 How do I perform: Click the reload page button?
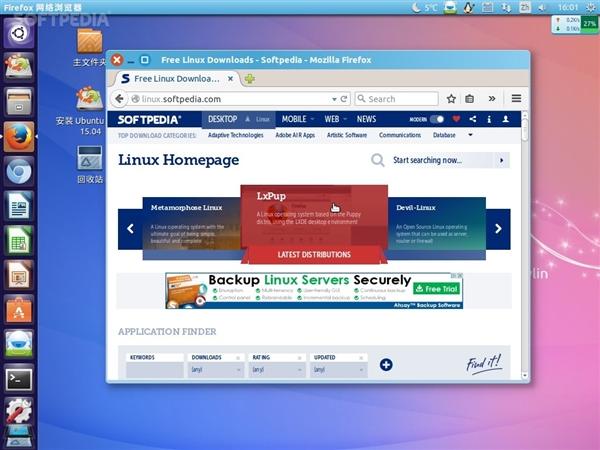pos(344,99)
